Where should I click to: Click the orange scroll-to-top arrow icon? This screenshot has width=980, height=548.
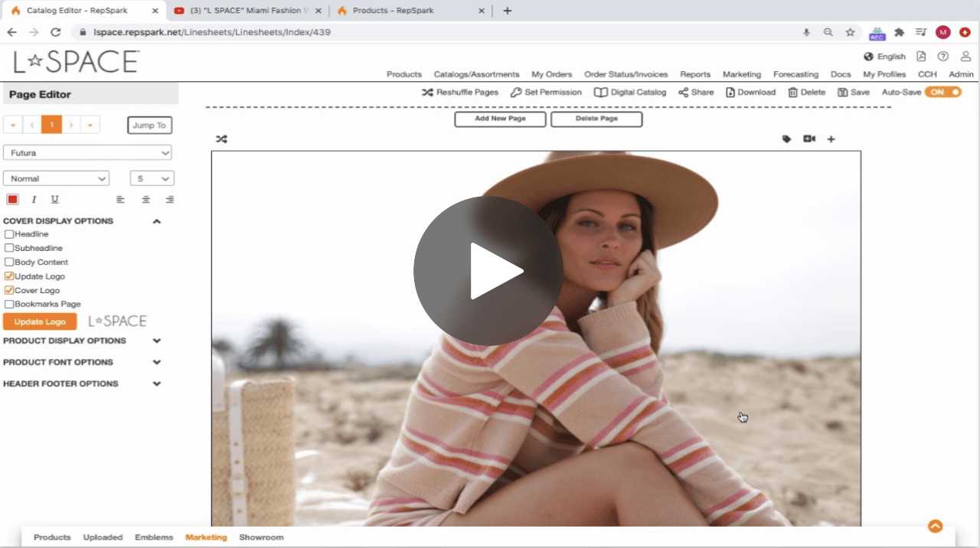coord(935,527)
